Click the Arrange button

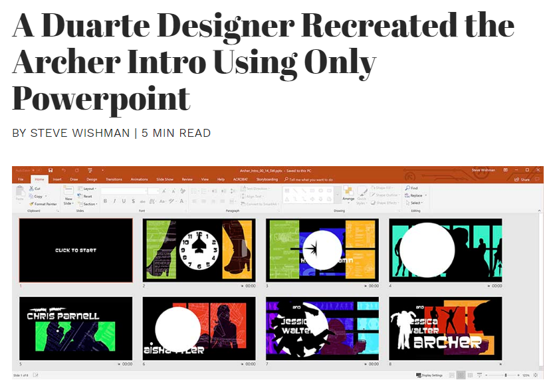(348, 193)
